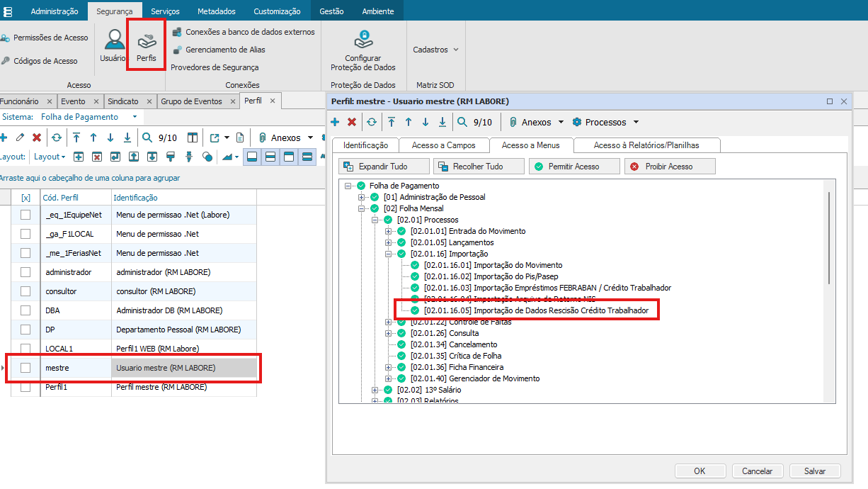Screen dimensions: 868x489
Task: Add a new record with the plus icon in the mestre dialog
Action: pyautogui.click(x=335, y=122)
